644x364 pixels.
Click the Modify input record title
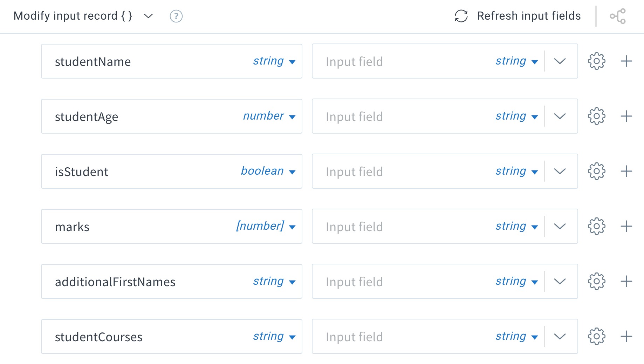(x=73, y=16)
